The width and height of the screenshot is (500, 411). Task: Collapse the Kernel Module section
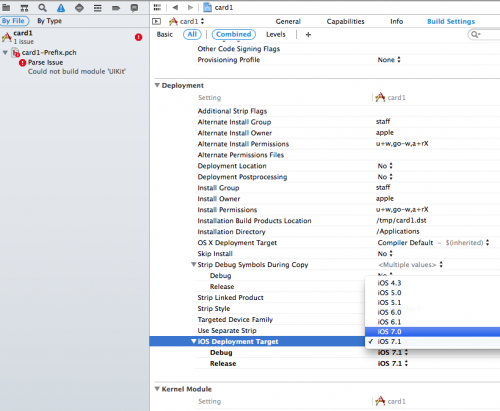pyautogui.click(x=157, y=389)
